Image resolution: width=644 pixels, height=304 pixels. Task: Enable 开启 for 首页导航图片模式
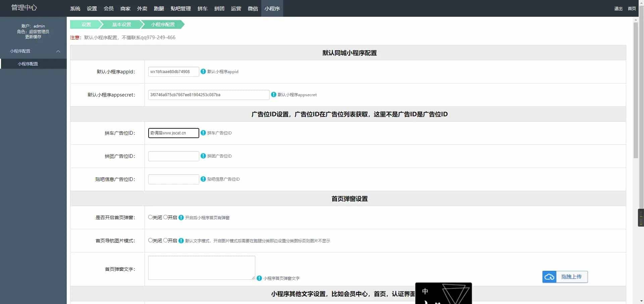(166, 240)
